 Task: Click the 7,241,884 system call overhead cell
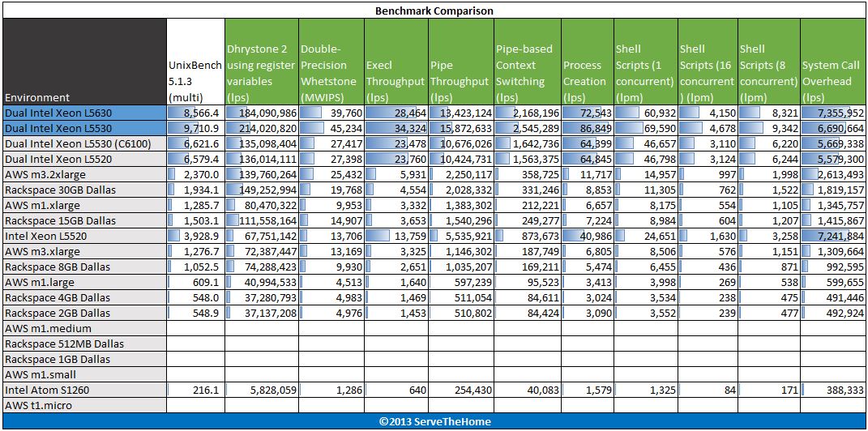(x=832, y=236)
